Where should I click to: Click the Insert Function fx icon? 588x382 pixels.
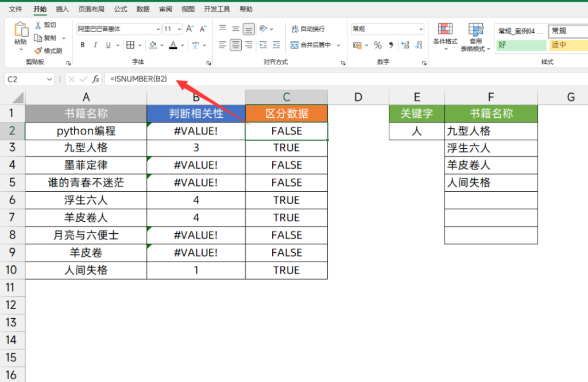[x=96, y=79]
